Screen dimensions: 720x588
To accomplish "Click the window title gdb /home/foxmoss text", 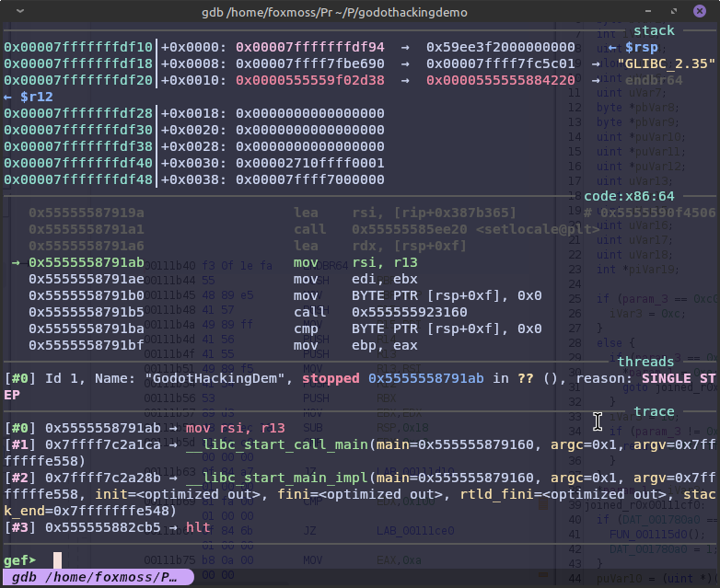I will (334, 12).
